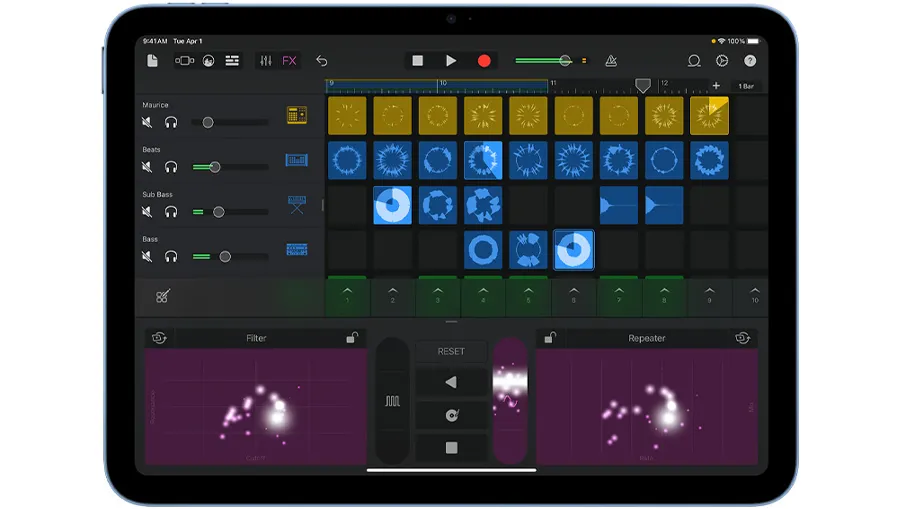This screenshot has width=900, height=509.
Task: Solo the Sub Bass track
Action: point(170,212)
